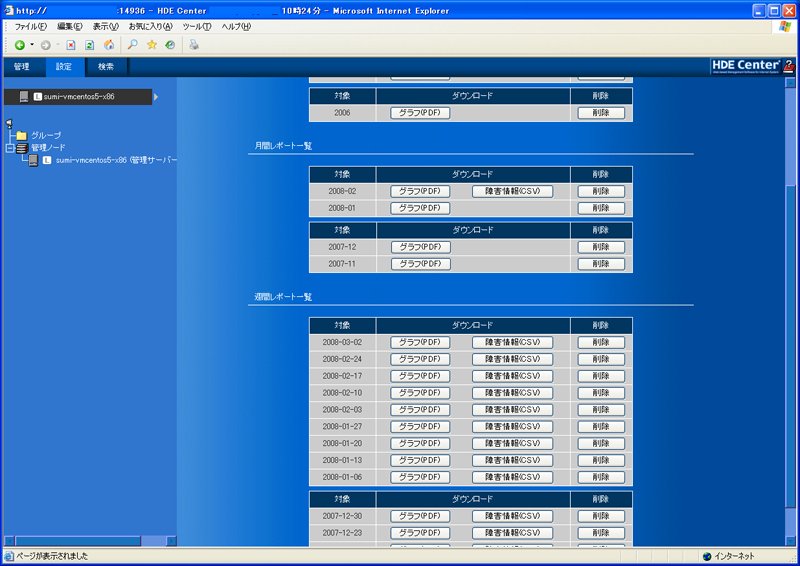Switch to the 管理 tab
The width and height of the screenshot is (800, 566).
coord(21,67)
